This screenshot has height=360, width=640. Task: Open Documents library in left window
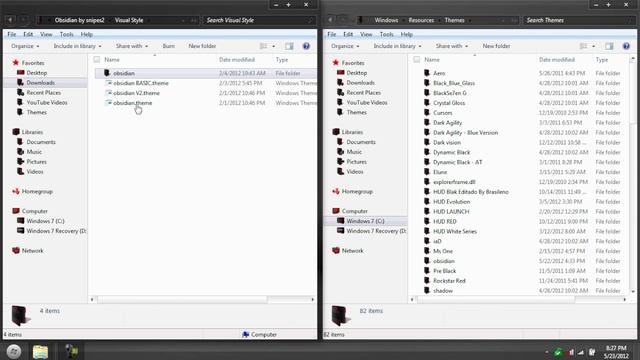pyautogui.click(x=41, y=142)
